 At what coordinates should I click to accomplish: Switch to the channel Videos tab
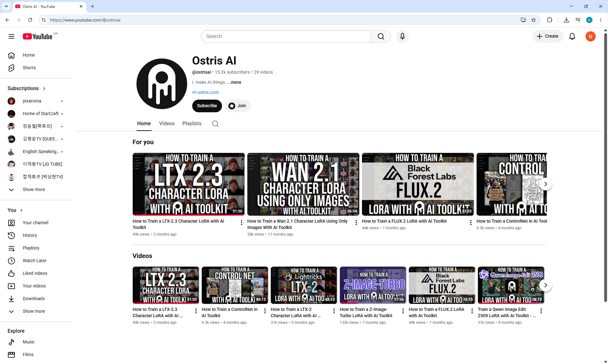click(x=167, y=124)
